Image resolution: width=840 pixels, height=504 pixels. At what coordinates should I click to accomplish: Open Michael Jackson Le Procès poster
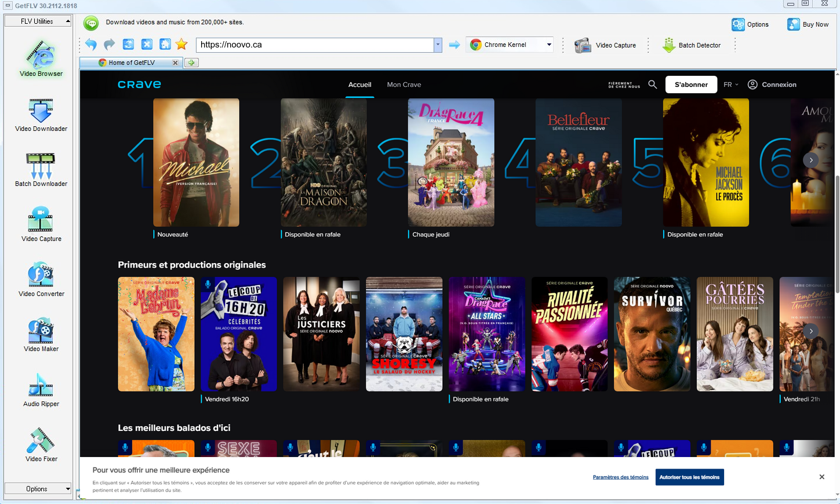click(x=706, y=162)
